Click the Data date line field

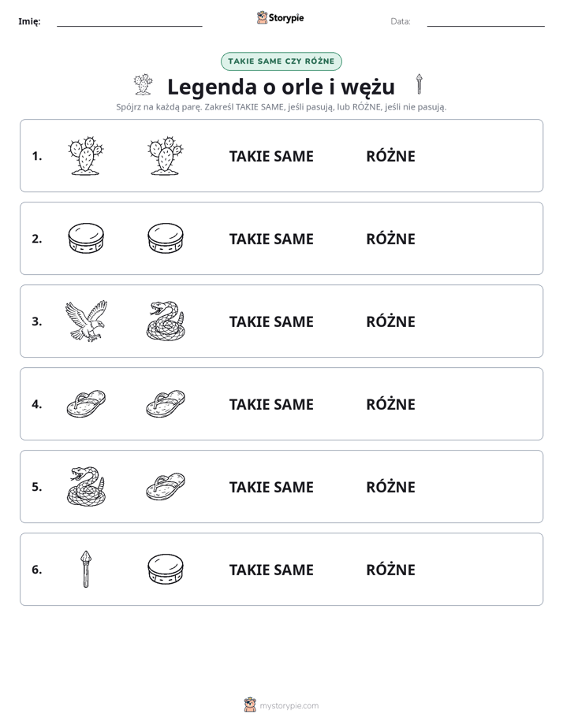[x=486, y=21]
